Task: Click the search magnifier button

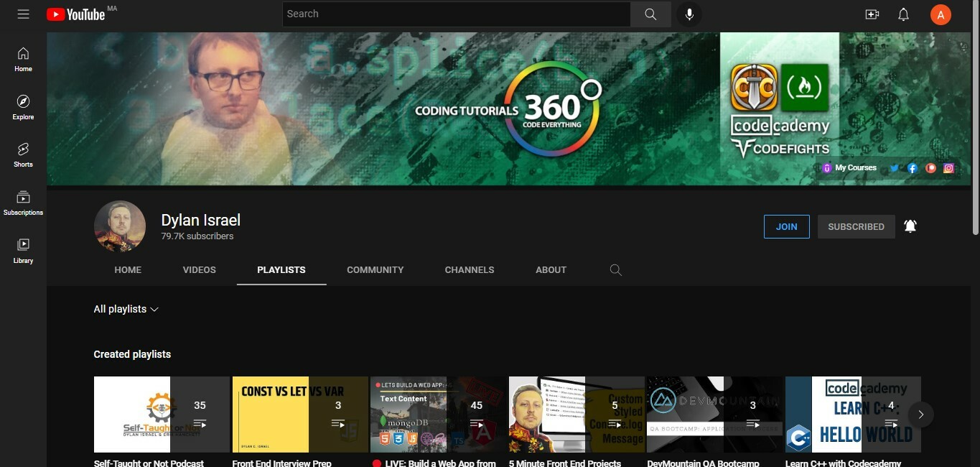Action: (650, 14)
